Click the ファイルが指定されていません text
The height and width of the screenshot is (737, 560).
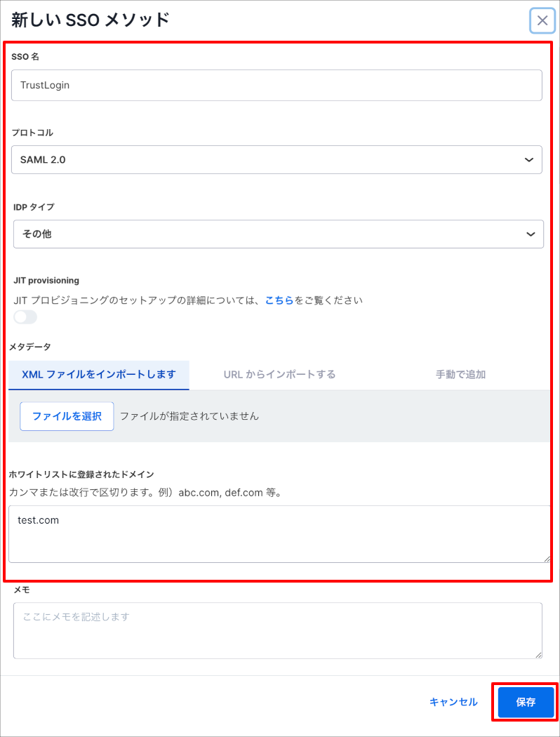(189, 416)
